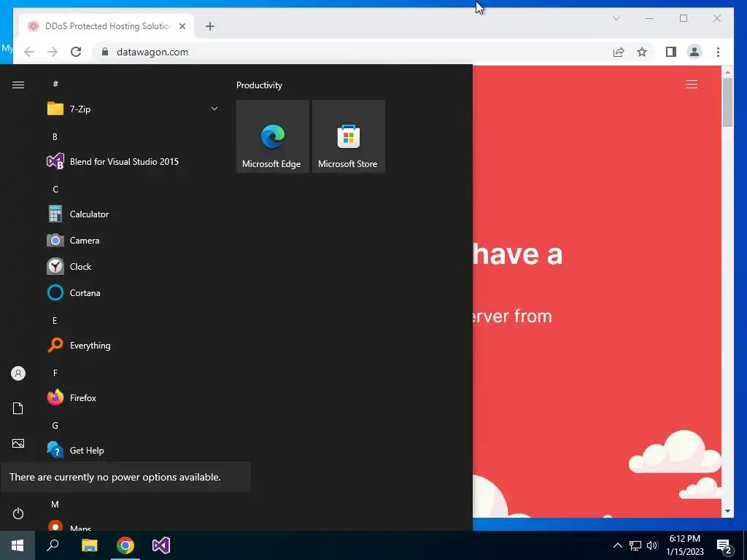
Task: Click the scrollbar down arrow
Action: pyautogui.click(x=727, y=511)
